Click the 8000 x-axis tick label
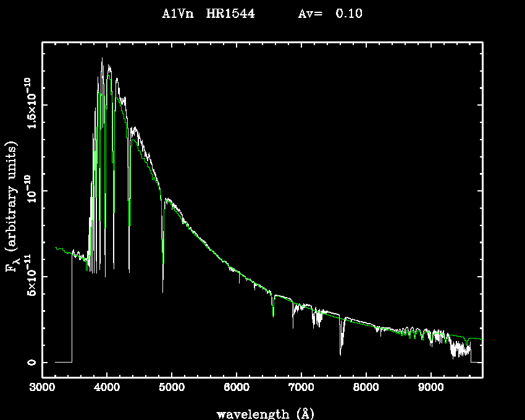Image resolution: width=525 pixels, height=420 pixels. pyautogui.click(x=366, y=389)
